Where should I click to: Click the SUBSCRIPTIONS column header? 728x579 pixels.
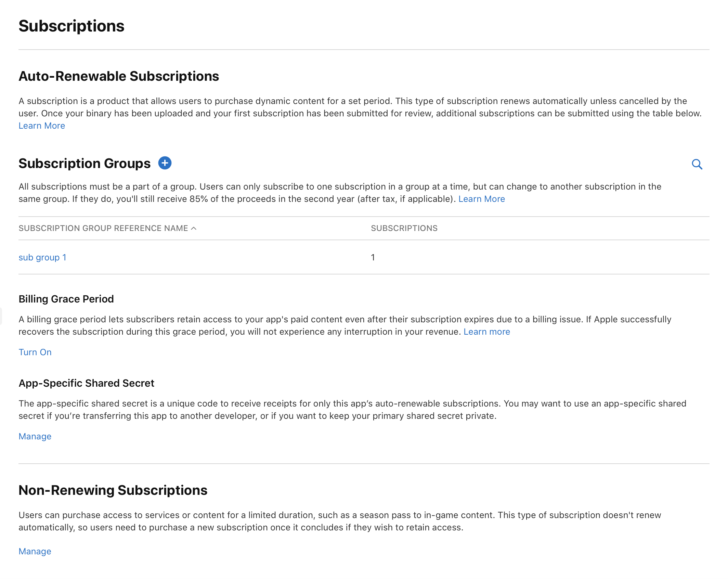click(404, 228)
